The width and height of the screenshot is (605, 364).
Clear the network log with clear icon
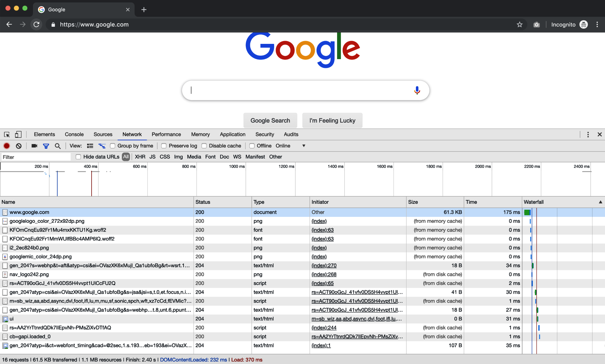(19, 146)
